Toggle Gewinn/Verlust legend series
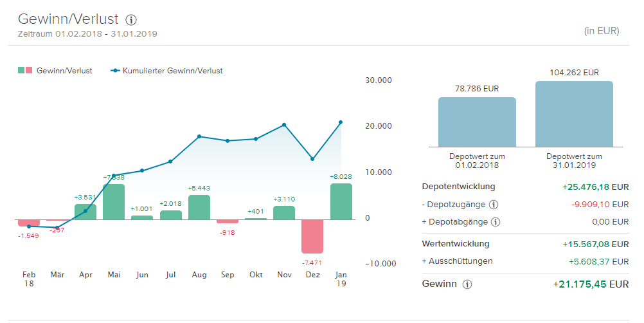 (x=64, y=71)
